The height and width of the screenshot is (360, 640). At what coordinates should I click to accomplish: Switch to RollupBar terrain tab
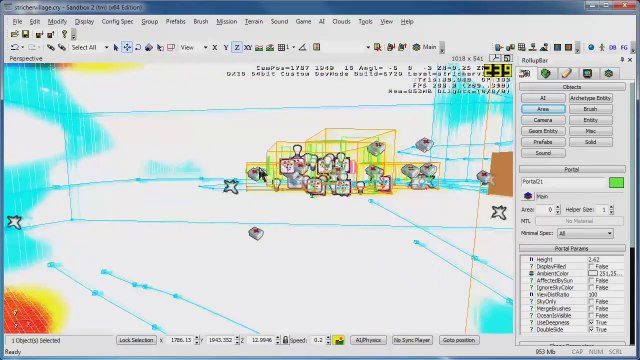click(546, 73)
